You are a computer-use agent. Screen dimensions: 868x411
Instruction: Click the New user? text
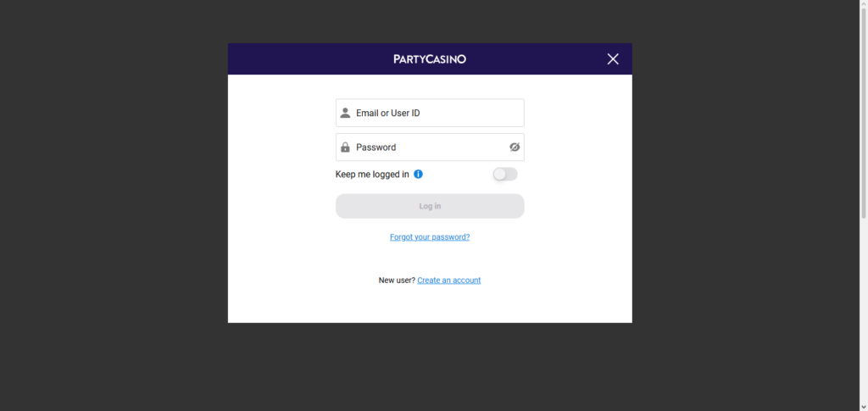(397, 280)
